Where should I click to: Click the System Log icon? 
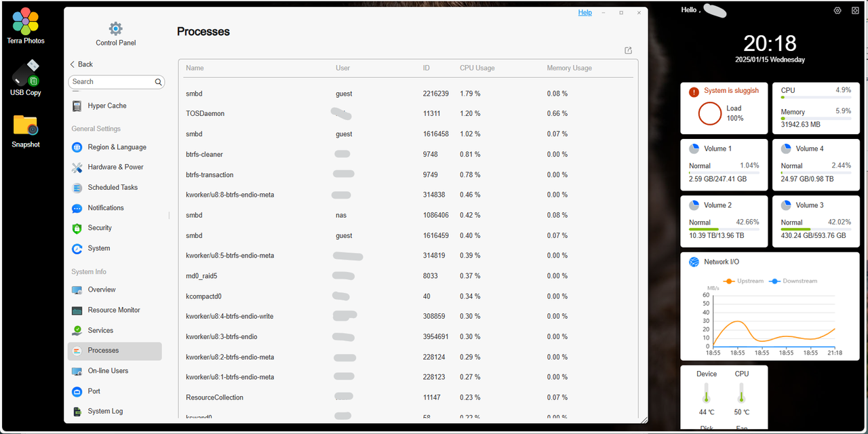pos(77,411)
